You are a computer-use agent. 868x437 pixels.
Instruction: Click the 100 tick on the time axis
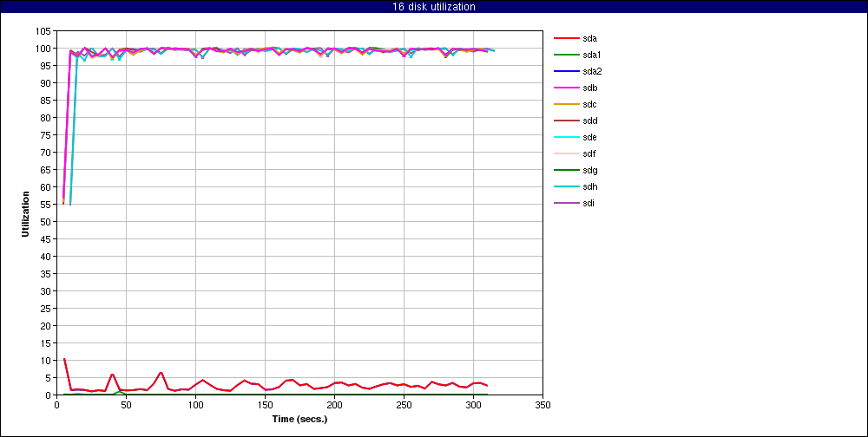(x=195, y=405)
